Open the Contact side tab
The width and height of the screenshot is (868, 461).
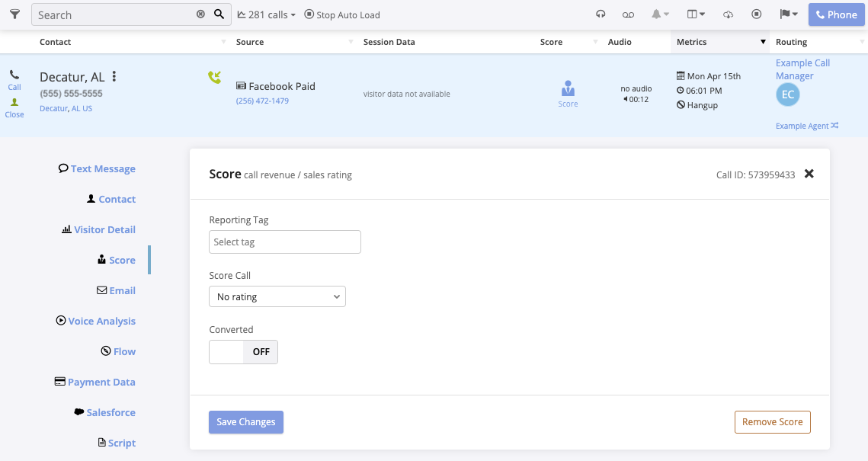tap(111, 199)
